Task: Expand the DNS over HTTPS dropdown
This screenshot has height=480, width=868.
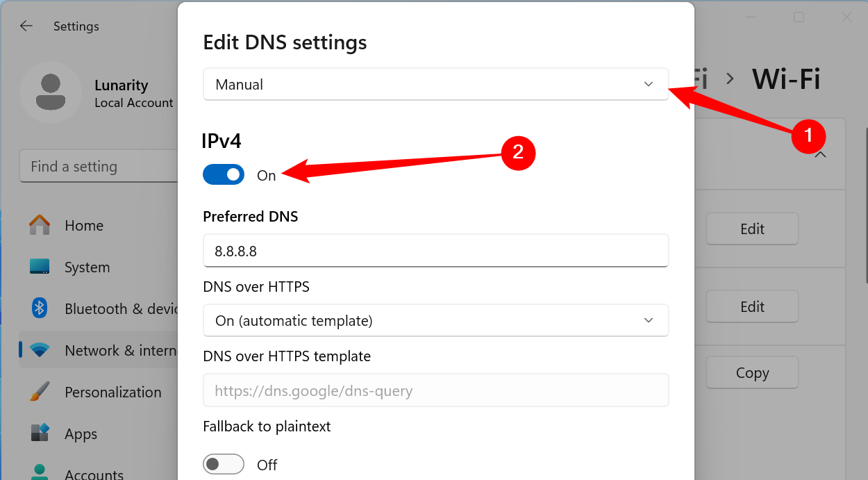Action: [435, 321]
